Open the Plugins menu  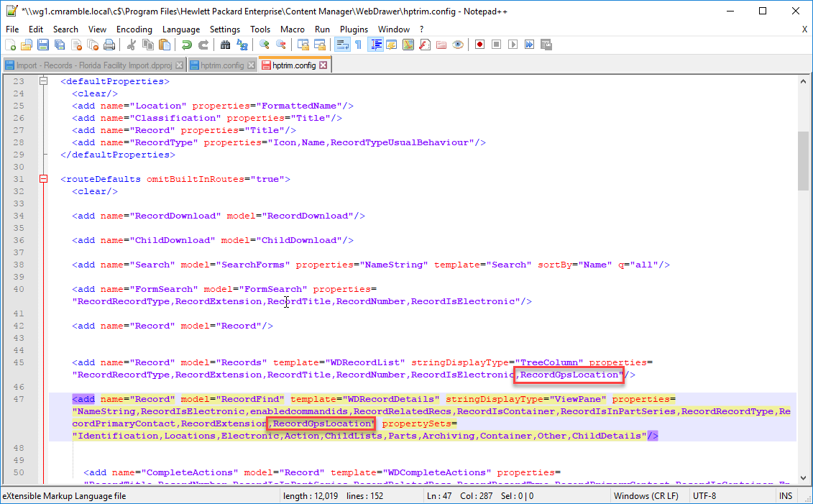(354, 29)
